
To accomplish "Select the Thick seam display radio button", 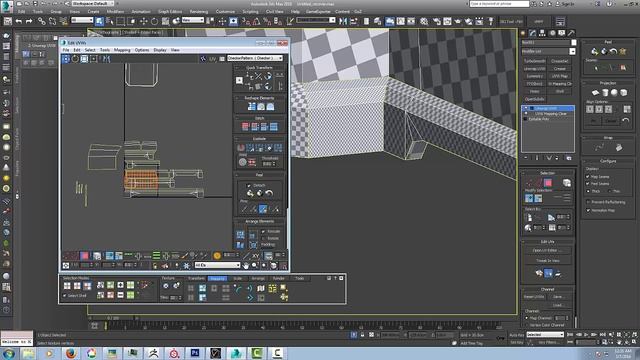I will [x=588, y=191].
